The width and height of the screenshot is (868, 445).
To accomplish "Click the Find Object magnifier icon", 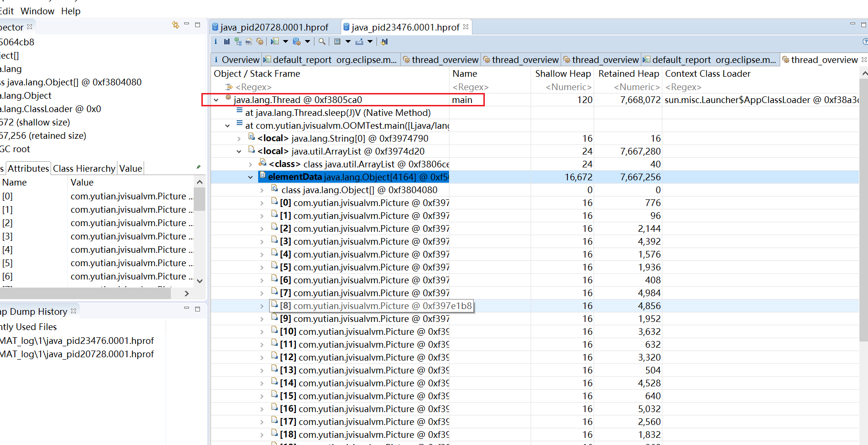I will click(x=322, y=42).
